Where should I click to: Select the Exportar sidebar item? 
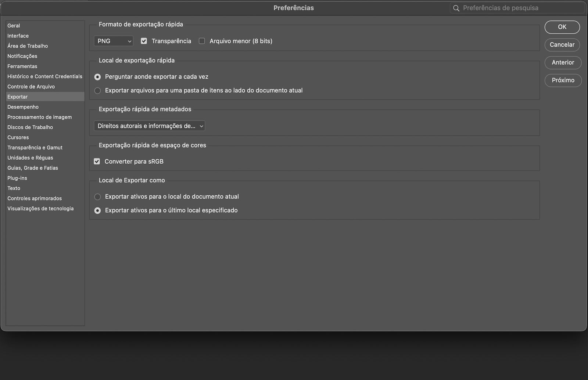(45, 97)
